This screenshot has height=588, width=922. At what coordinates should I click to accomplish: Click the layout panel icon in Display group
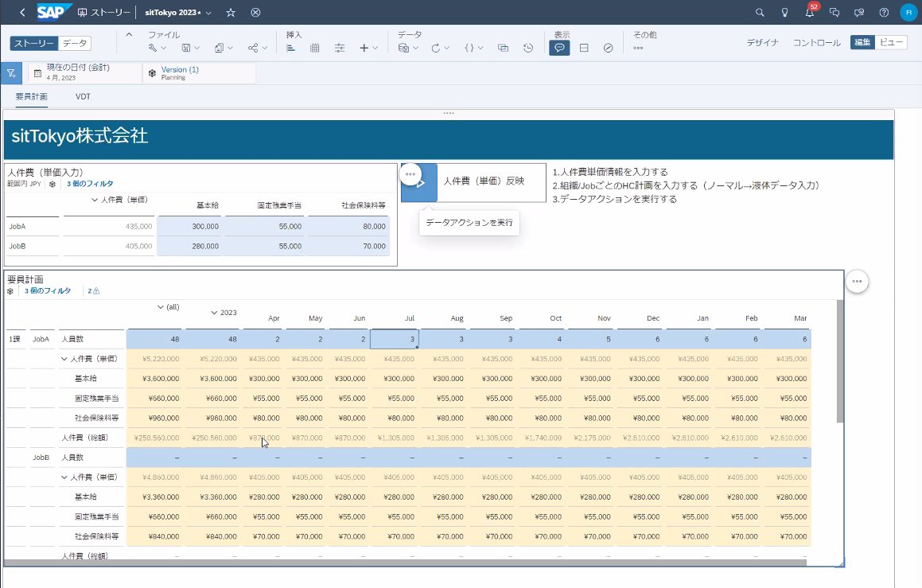(x=584, y=49)
